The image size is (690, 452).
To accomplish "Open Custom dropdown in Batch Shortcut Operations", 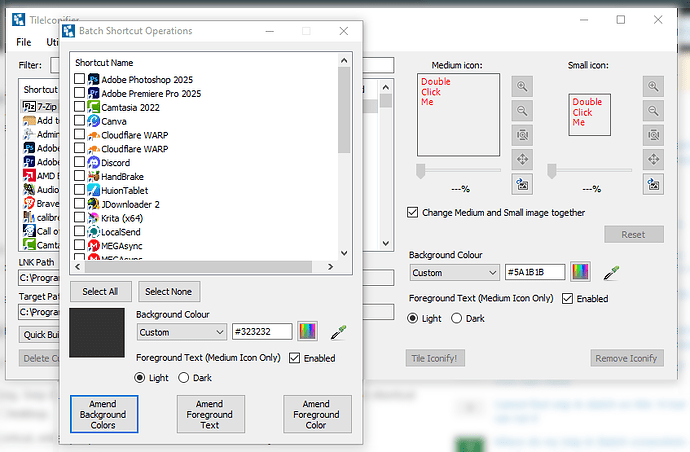I will point(181,332).
